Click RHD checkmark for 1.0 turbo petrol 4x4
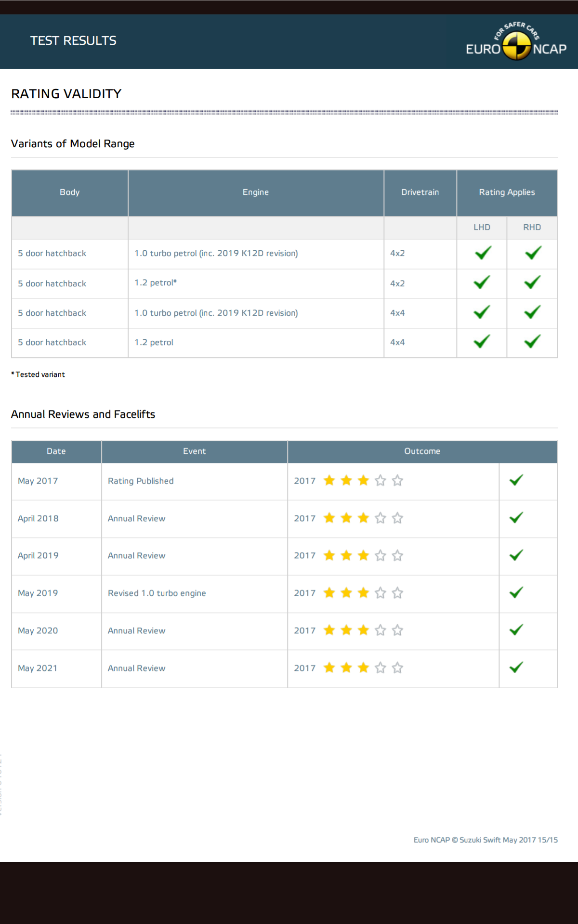This screenshot has width=578, height=924. pos(532,312)
